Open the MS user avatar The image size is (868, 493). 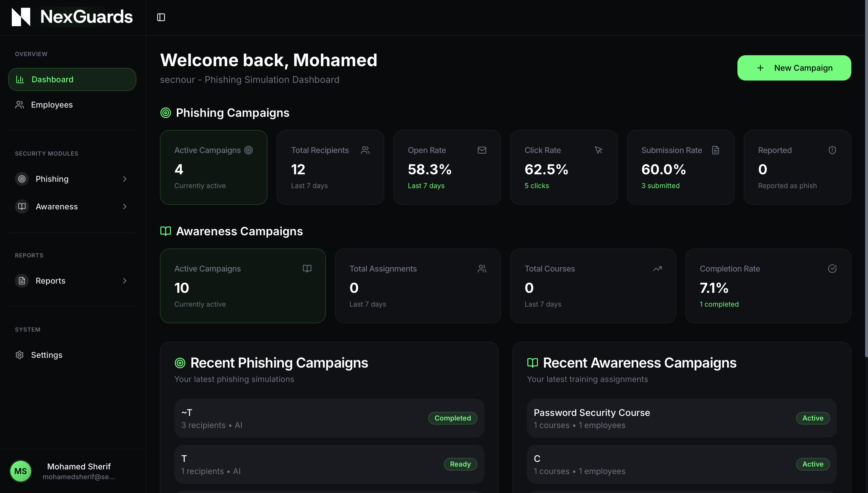(x=20, y=471)
